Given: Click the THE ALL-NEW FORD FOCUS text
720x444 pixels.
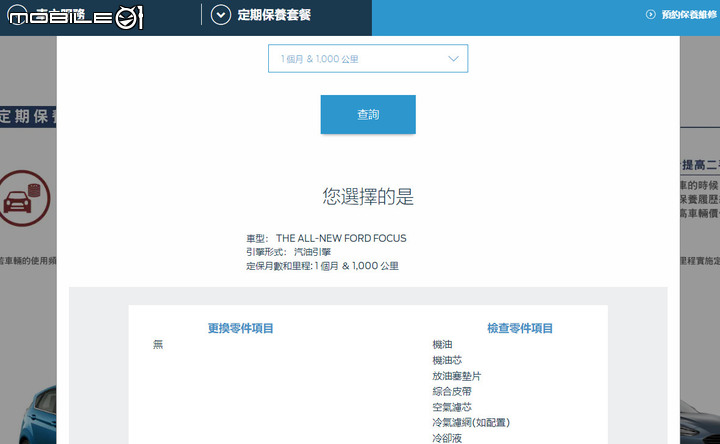Looking at the screenshot, I should coord(341,238).
